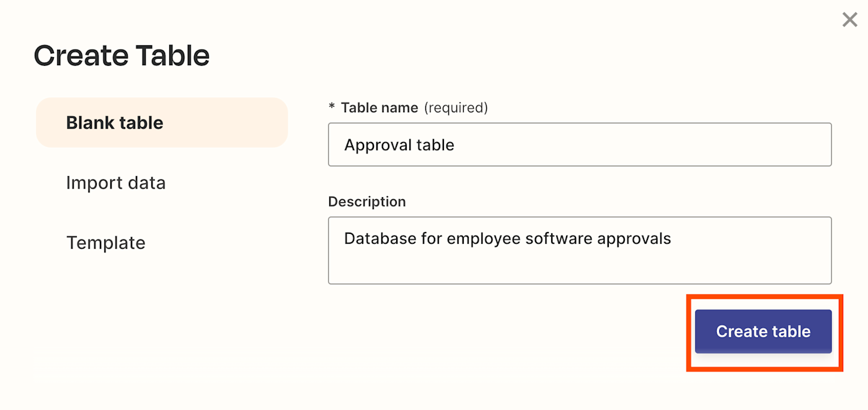The height and width of the screenshot is (410, 868).
Task: Click the word "Database" in the description
Action: (374, 239)
